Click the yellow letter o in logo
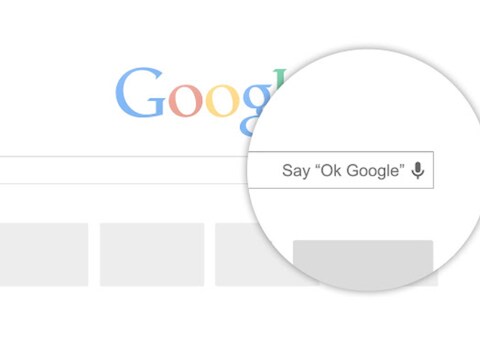 pos(222,100)
